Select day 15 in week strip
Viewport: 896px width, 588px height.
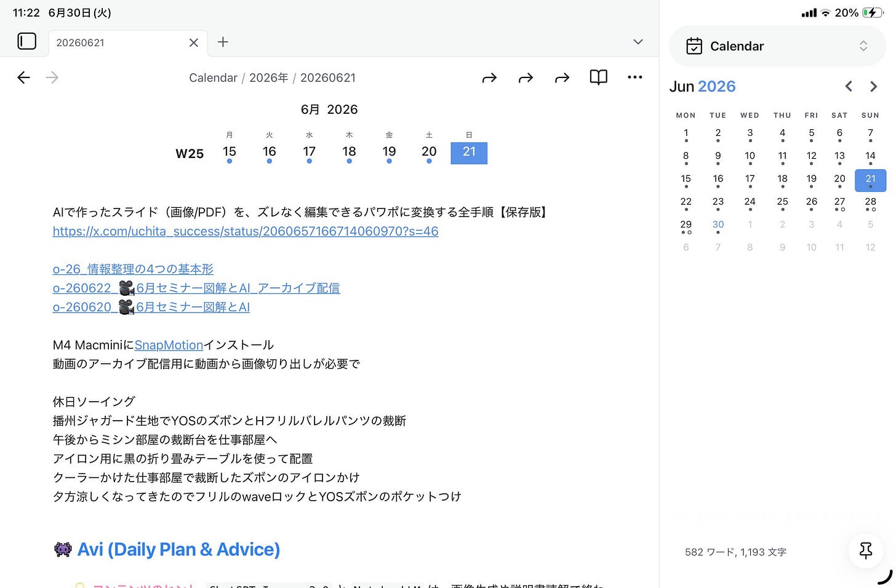point(230,152)
